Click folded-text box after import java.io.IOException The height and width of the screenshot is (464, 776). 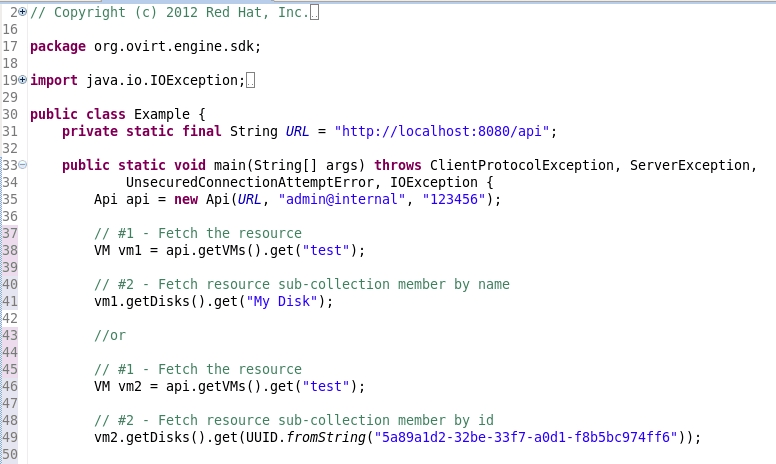[x=250, y=80]
